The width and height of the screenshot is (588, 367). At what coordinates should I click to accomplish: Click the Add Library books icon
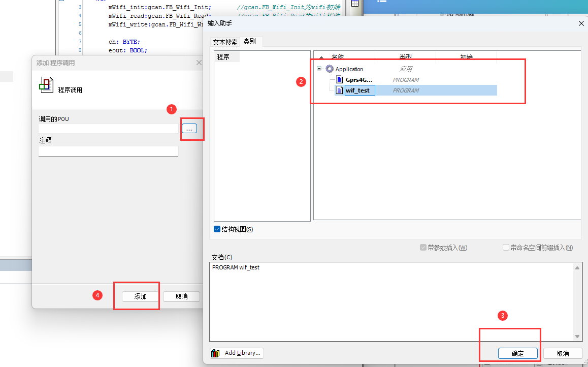click(x=215, y=353)
